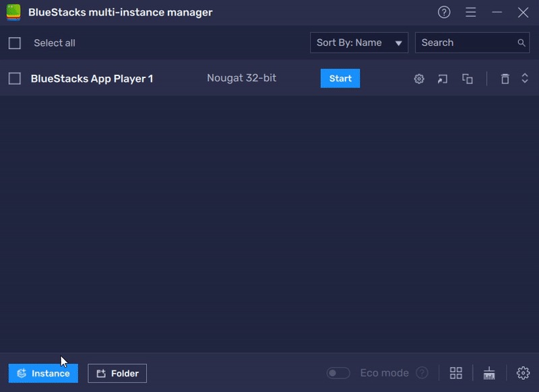The height and width of the screenshot is (392, 539).
Task: Launch App Player 1 in new window
Action: (x=443, y=79)
